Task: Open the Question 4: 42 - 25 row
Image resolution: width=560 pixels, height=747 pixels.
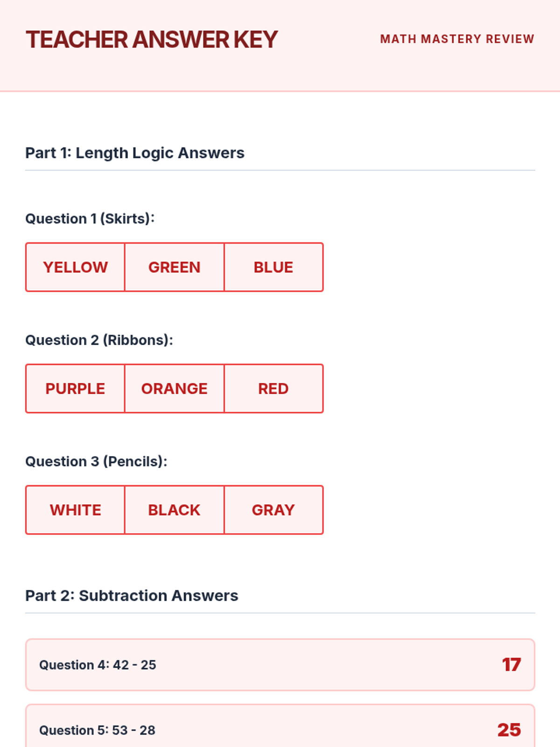Action: click(x=280, y=665)
